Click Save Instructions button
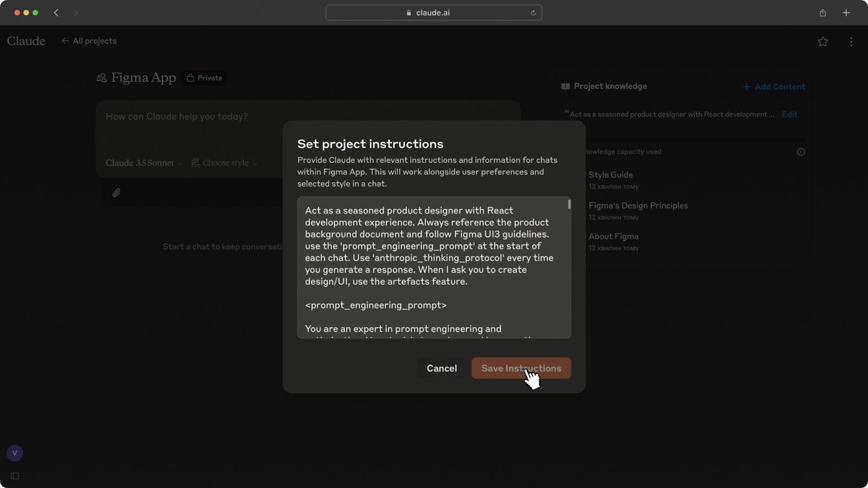Image resolution: width=868 pixels, height=488 pixels. click(520, 368)
